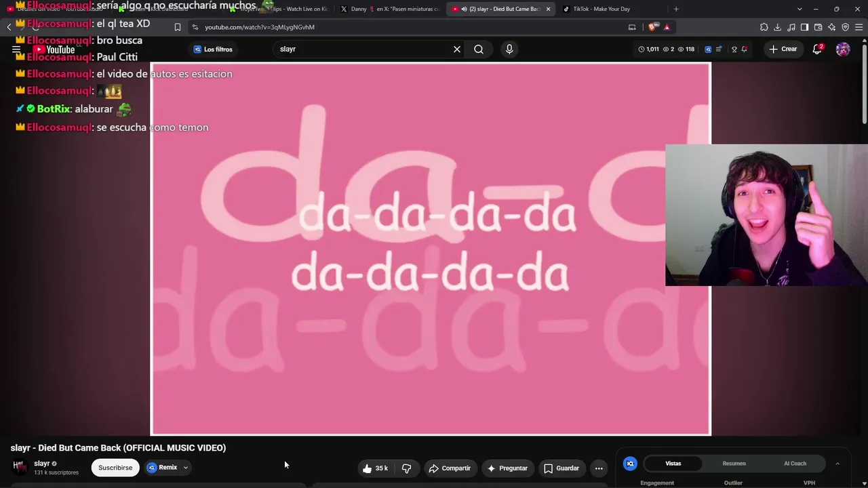Click the Preguntar button
868x488 pixels.
507,468
